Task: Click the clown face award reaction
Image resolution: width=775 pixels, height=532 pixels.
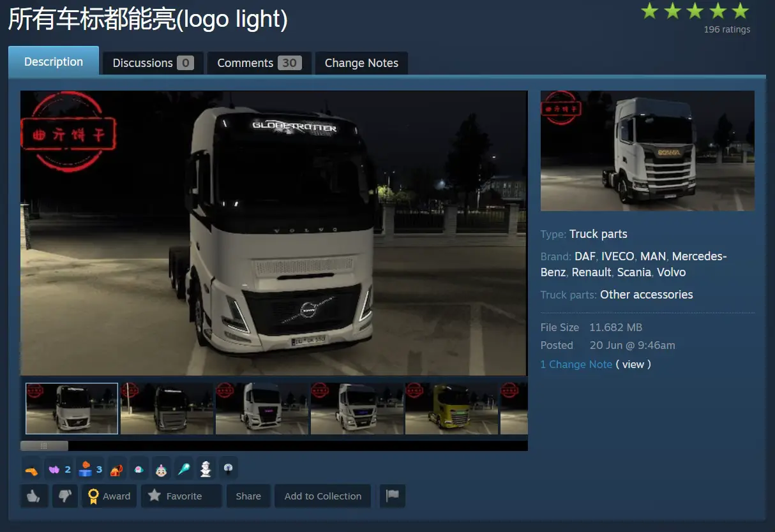Action: 162,469
